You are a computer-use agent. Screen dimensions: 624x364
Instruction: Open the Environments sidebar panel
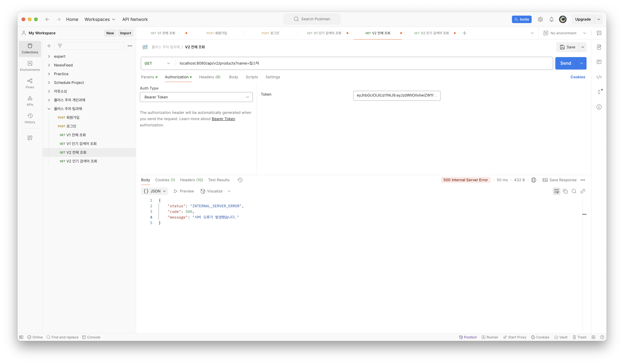tap(30, 66)
